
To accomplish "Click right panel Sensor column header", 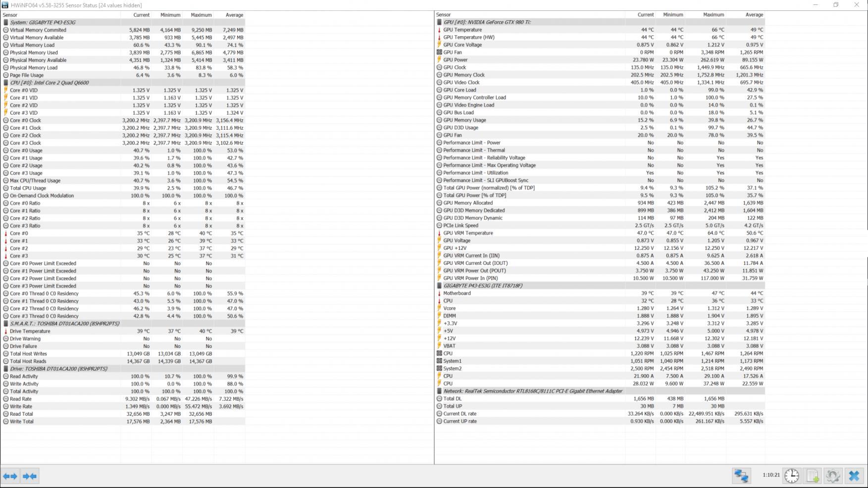I will pos(530,15).
